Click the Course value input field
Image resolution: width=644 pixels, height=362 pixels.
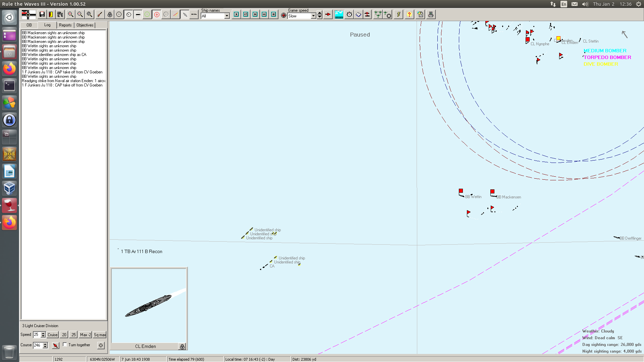click(x=38, y=345)
